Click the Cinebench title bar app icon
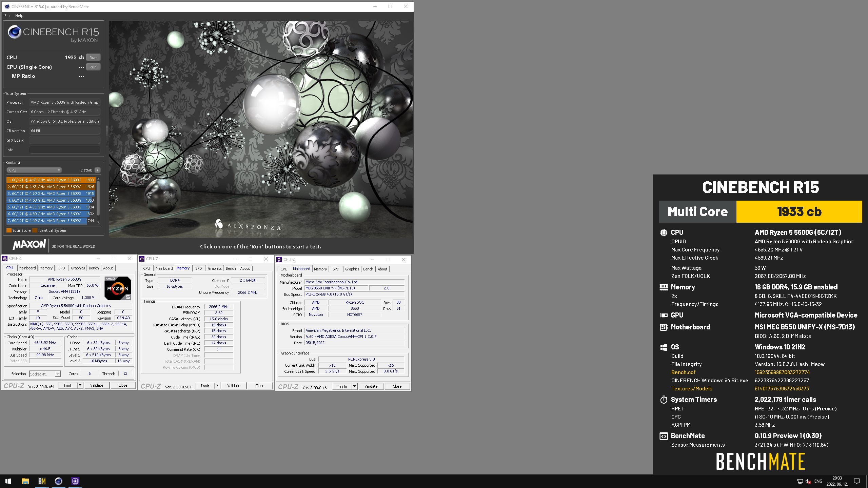The height and width of the screenshot is (488, 868). [x=7, y=6]
